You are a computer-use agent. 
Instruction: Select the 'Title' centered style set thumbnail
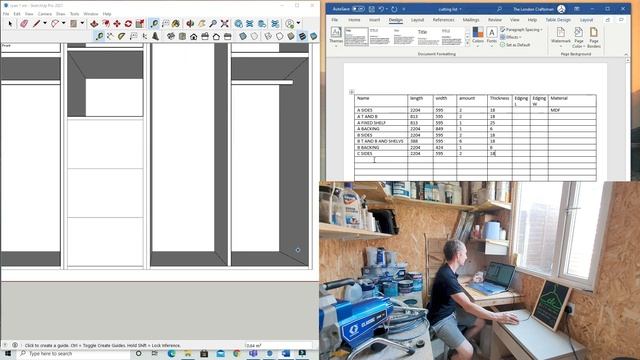click(x=428, y=37)
